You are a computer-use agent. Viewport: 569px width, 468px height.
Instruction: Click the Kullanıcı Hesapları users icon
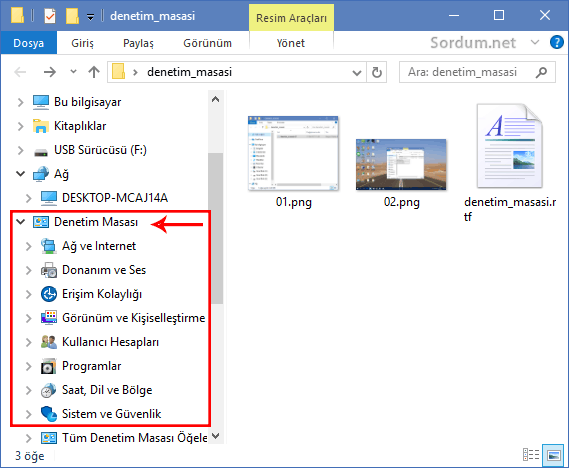click(x=49, y=342)
